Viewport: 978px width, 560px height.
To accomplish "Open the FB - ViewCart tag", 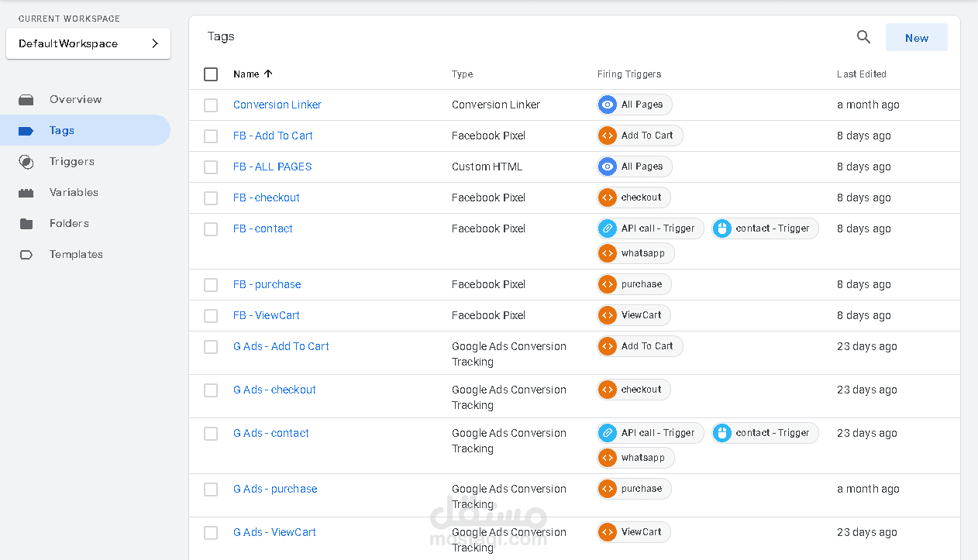I will (266, 315).
